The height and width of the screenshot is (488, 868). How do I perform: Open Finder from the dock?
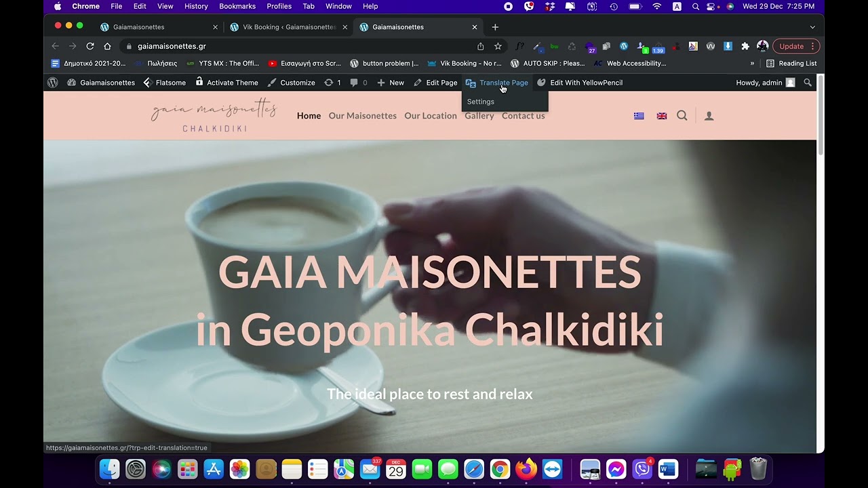(x=109, y=469)
